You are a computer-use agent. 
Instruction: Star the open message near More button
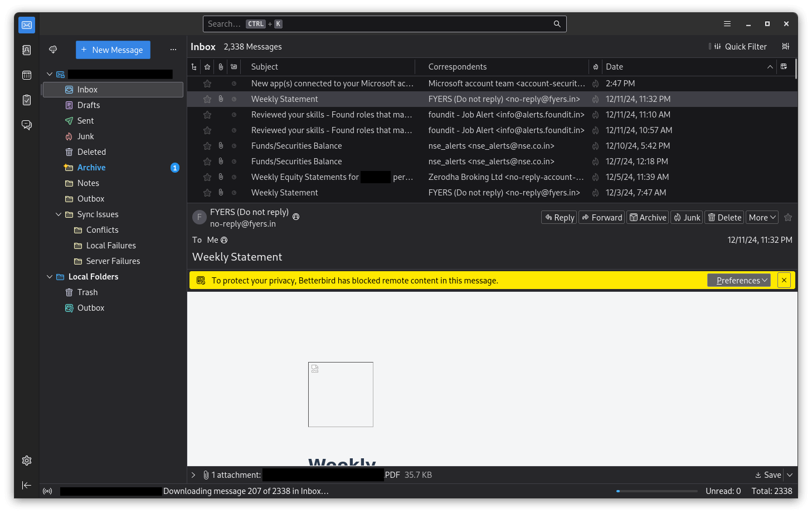[x=787, y=217]
